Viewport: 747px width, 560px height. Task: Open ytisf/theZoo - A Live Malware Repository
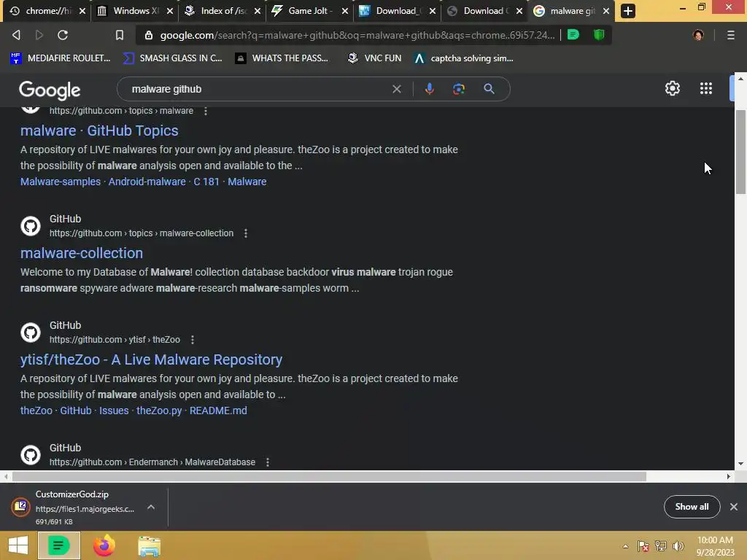(x=151, y=359)
